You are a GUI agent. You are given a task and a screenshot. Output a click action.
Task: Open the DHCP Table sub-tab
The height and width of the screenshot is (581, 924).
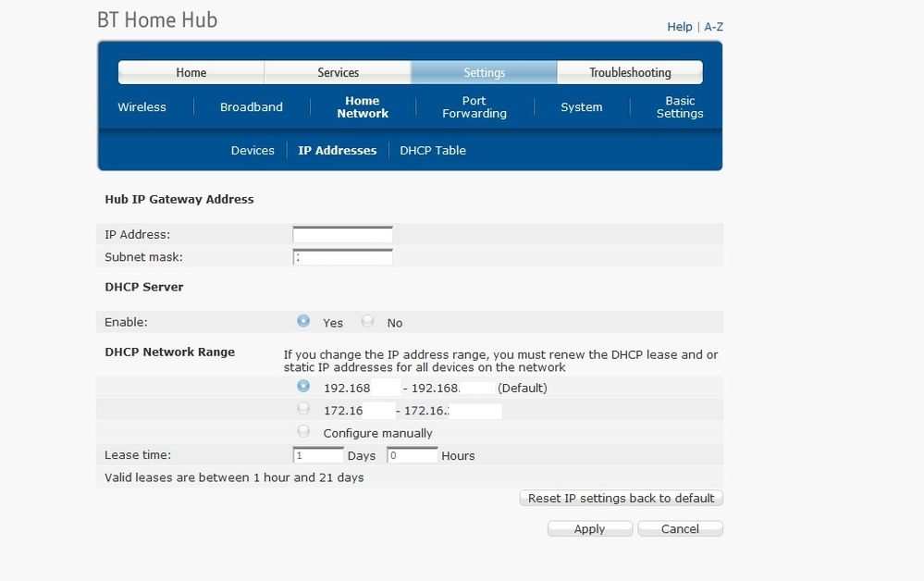433,151
